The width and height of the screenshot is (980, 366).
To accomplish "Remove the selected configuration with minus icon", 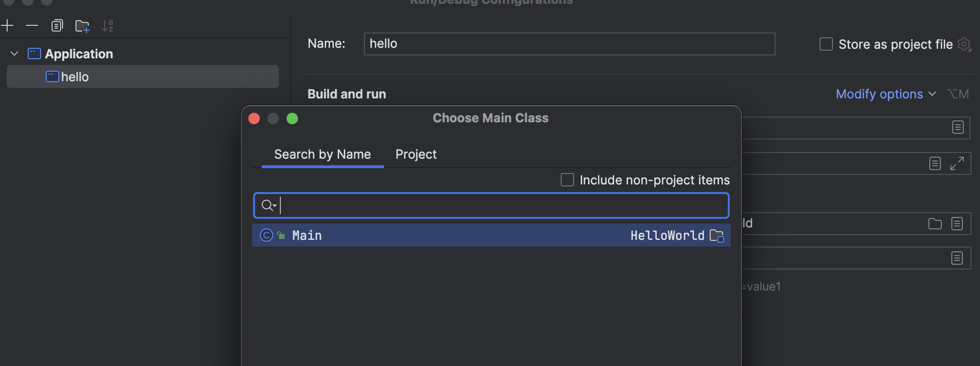I will coord(32,25).
